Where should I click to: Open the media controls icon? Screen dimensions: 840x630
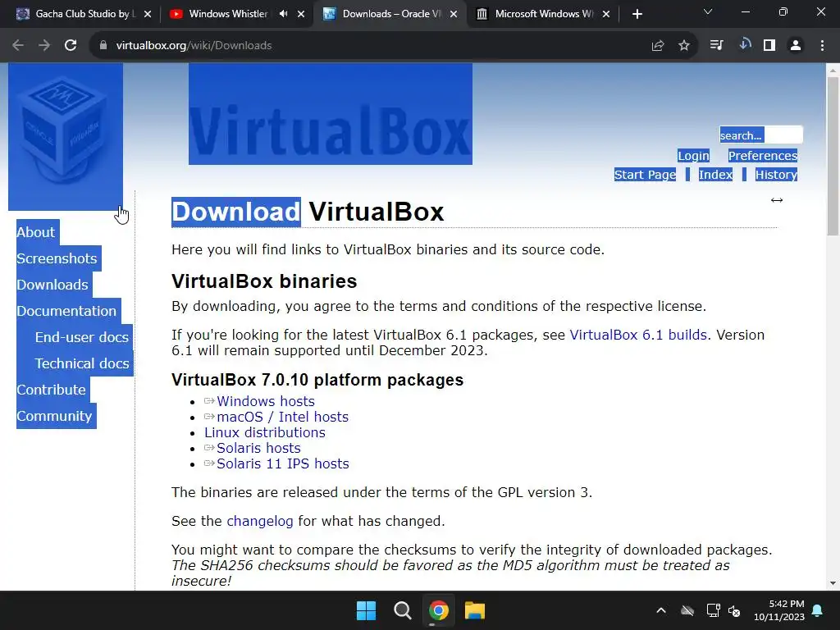coord(716,45)
